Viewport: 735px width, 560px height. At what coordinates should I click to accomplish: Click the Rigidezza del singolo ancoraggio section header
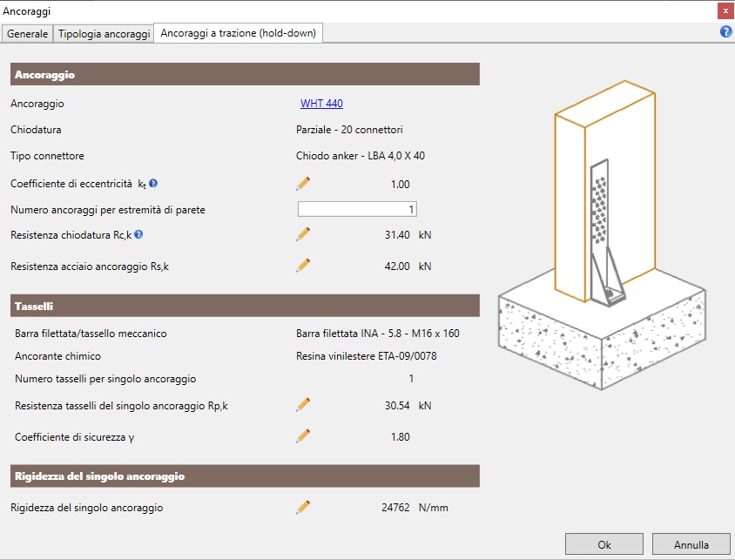[x=245, y=476]
